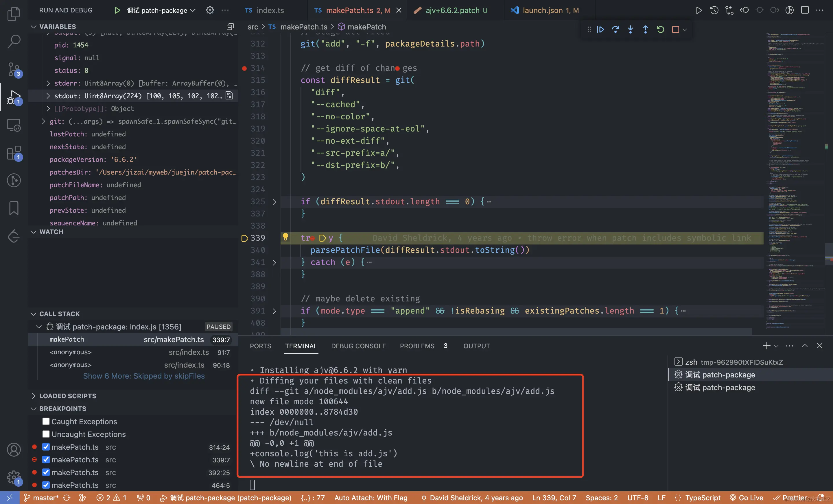Viewport: 833px width, 504px height.
Task: Split the editor to the right
Action: pos(805,10)
